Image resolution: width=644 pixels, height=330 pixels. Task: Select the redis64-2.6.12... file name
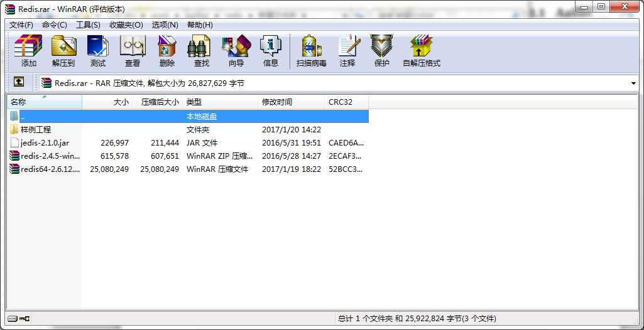[x=50, y=169]
